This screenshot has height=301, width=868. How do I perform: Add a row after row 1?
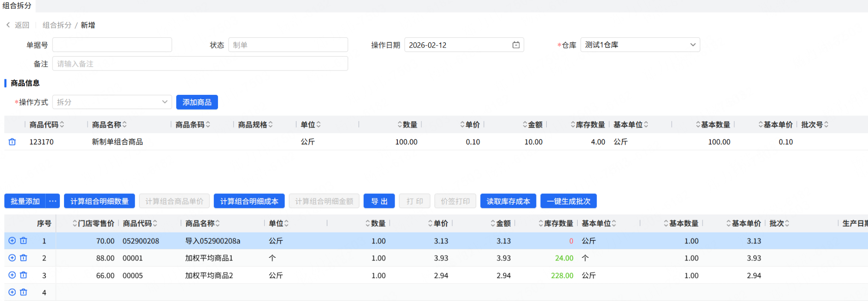[x=12, y=241]
